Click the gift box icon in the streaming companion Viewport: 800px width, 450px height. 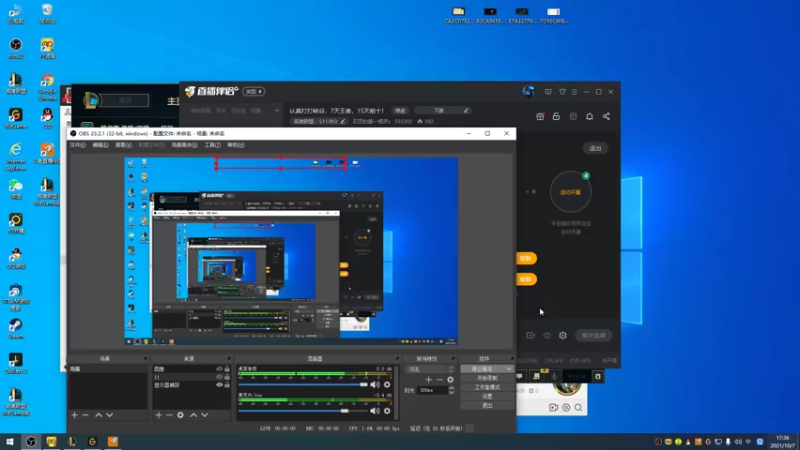click(x=540, y=116)
